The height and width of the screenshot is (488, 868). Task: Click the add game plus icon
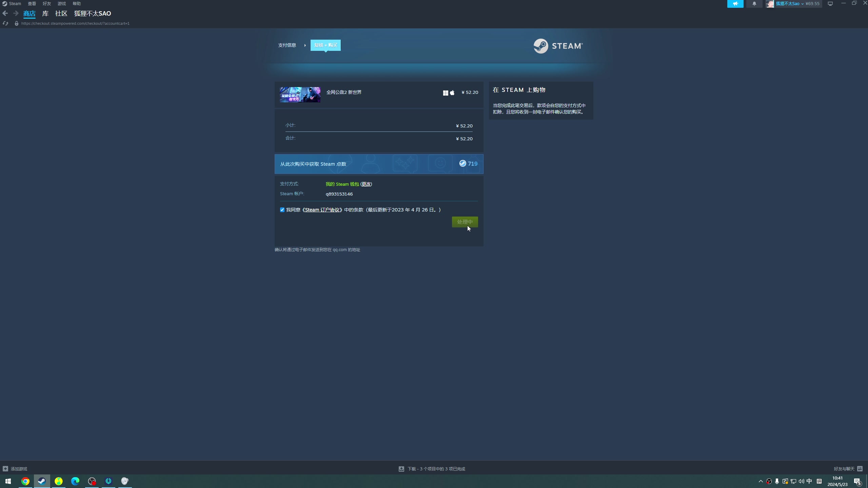5,469
